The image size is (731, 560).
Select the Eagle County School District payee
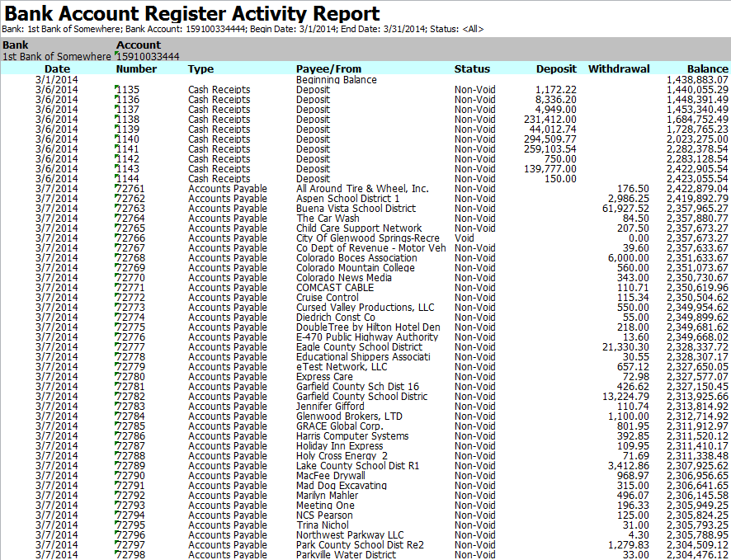tap(359, 347)
